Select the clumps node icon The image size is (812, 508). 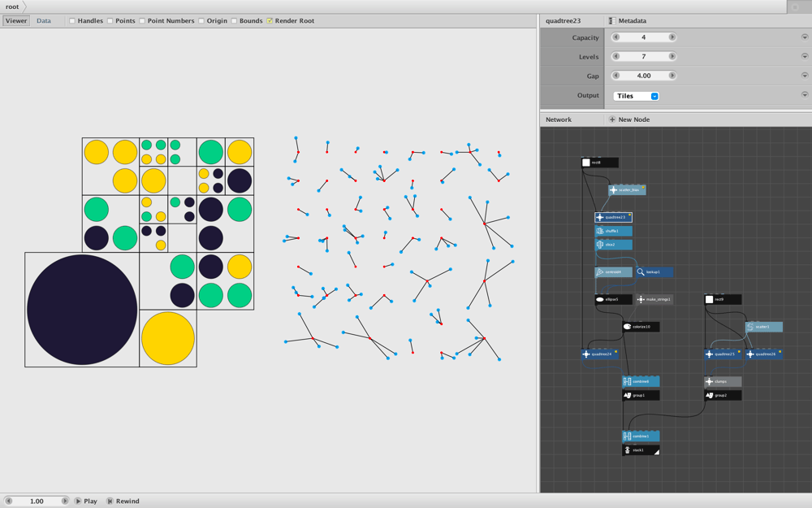point(710,381)
